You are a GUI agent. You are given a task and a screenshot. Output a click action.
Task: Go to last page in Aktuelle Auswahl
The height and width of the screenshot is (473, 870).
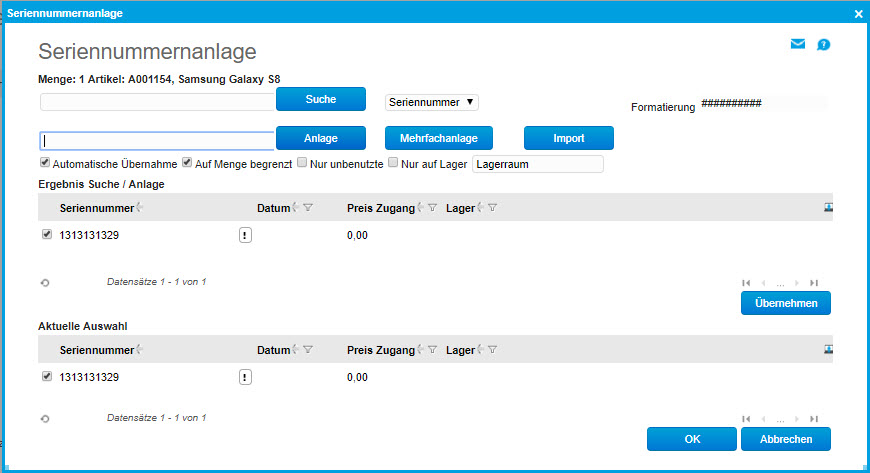point(814,420)
